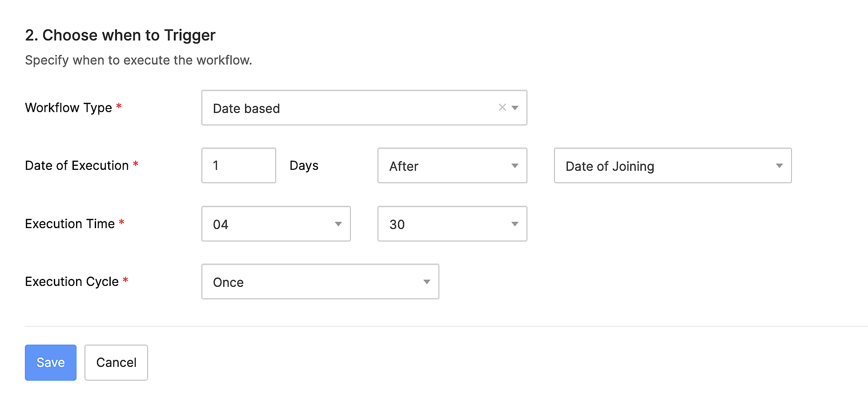
Task: Click the arrow on the Date of Joining selector
Action: point(779,166)
